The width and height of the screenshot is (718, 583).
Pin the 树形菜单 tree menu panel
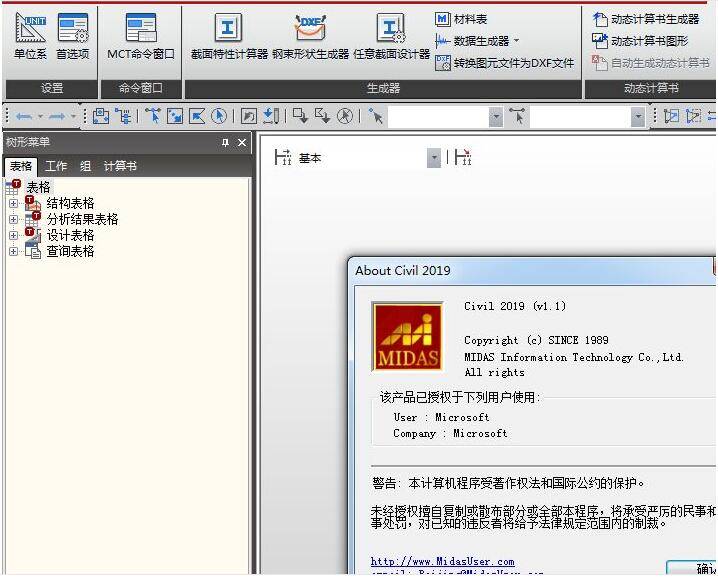click(225, 143)
